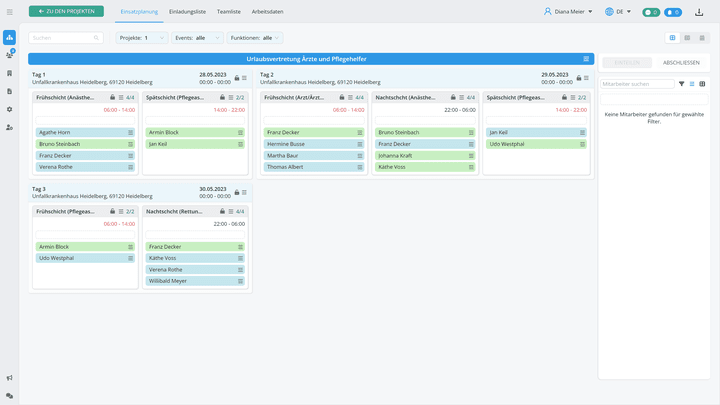Toggle the blue notification switch in top bar

pos(673,12)
